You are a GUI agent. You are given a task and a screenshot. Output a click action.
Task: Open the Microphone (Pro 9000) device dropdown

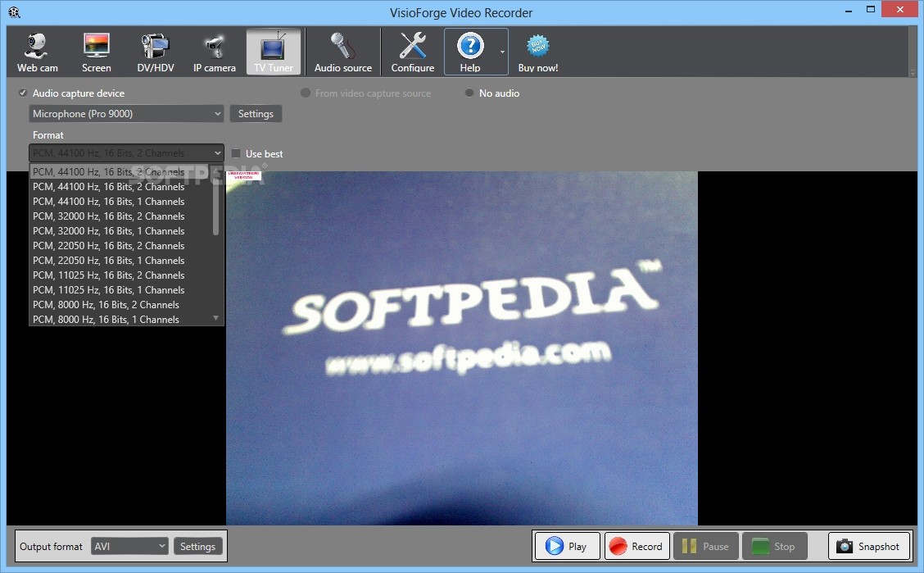coord(126,114)
